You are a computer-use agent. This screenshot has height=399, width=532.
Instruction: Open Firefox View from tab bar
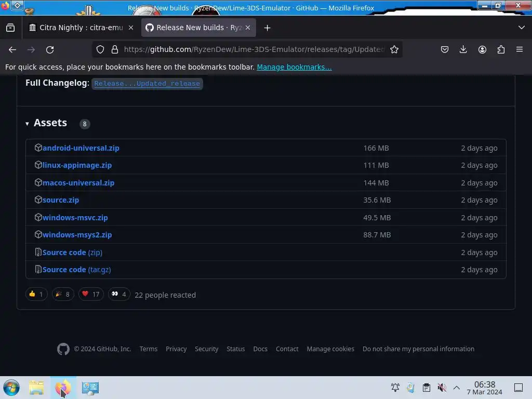click(10, 28)
